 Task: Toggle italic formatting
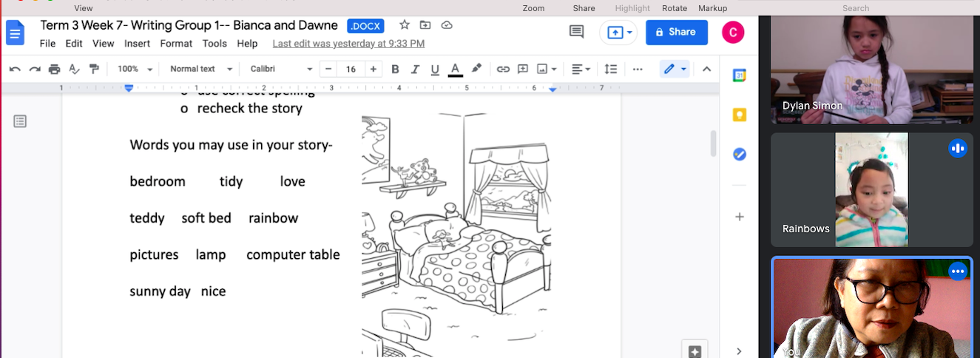point(415,69)
